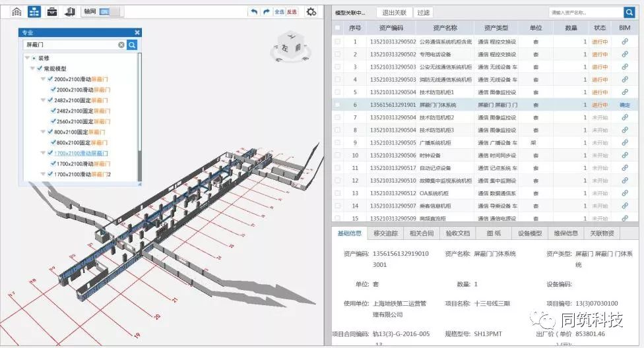Open the home building icon in the toolbar
This screenshot has height=348, width=644.
pyautogui.click(x=16, y=12)
